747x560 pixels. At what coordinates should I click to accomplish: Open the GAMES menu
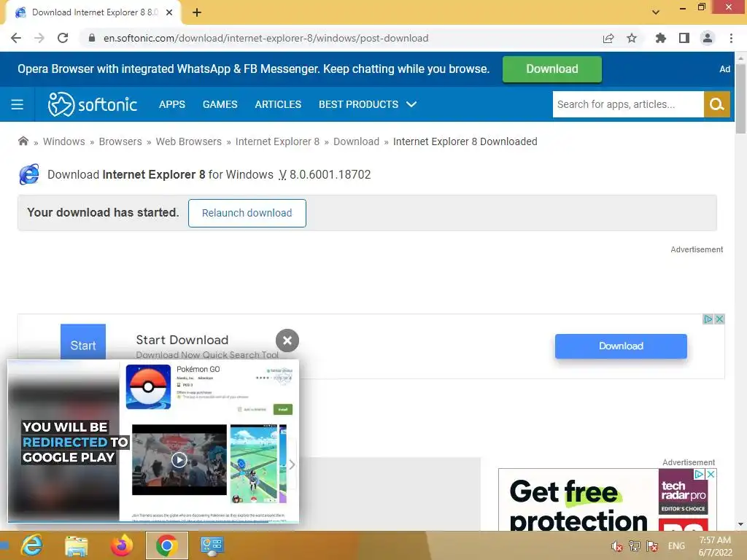tap(220, 104)
